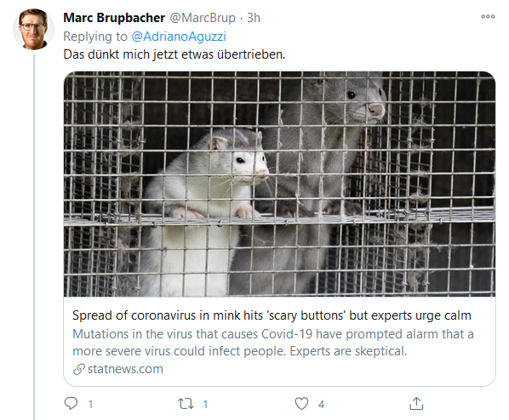
Task: Visit the @AdrianoAguzzi mention link
Action: pos(179,37)
